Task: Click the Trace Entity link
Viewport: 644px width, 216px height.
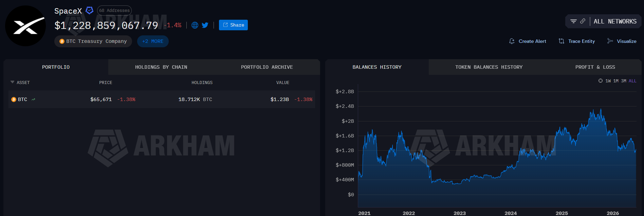Action: 582,41
